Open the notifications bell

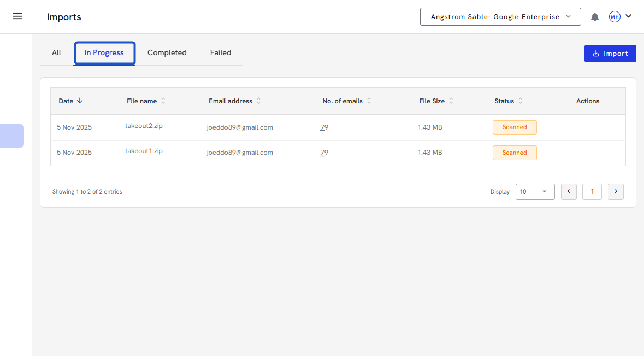coord(595,17)
